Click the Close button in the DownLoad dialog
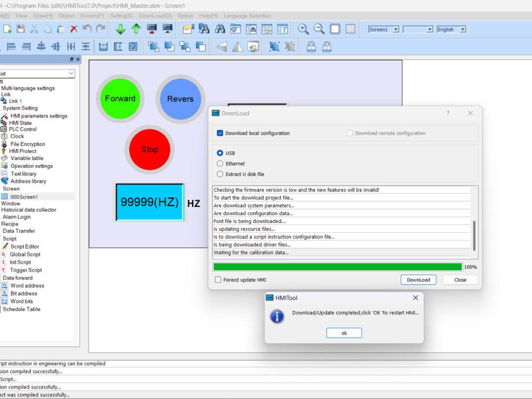Screen dimensions: 532x399 click(x=460, y=280)
